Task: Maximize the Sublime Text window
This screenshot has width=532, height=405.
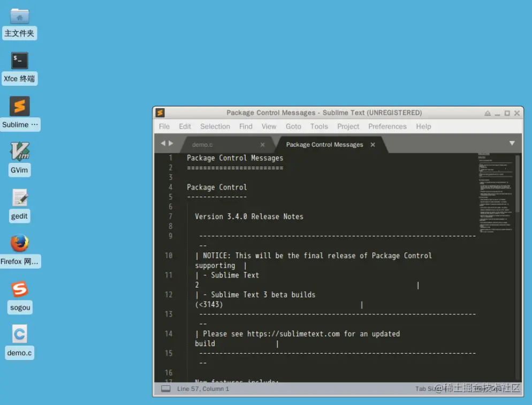Action: pos(507,113)
